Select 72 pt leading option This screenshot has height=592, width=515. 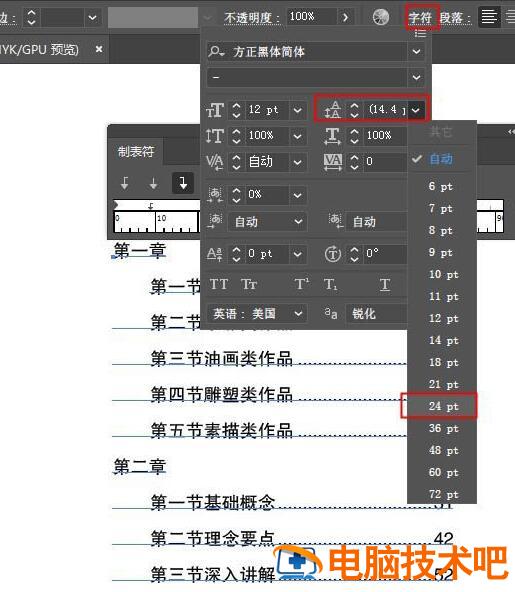pos(443,494)
